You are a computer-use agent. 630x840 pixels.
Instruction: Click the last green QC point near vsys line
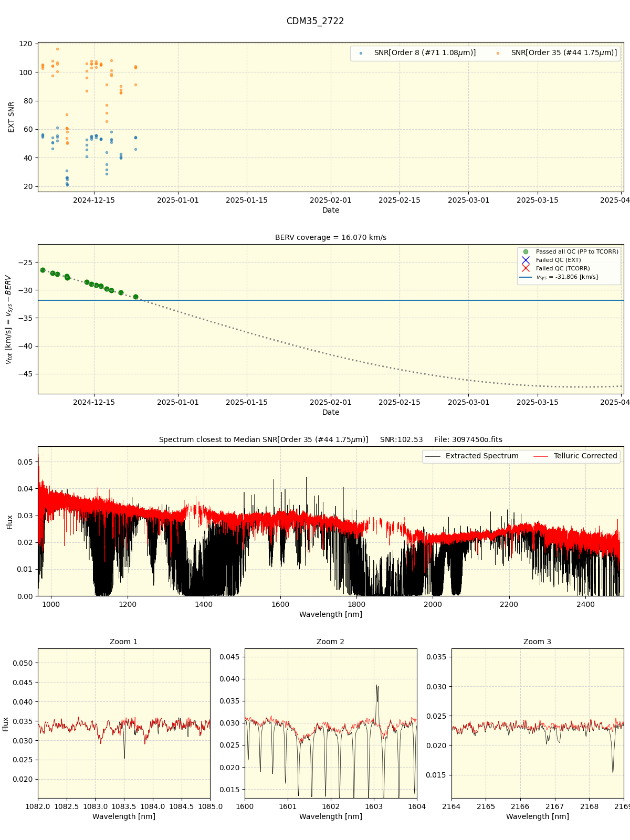(135, 297)
